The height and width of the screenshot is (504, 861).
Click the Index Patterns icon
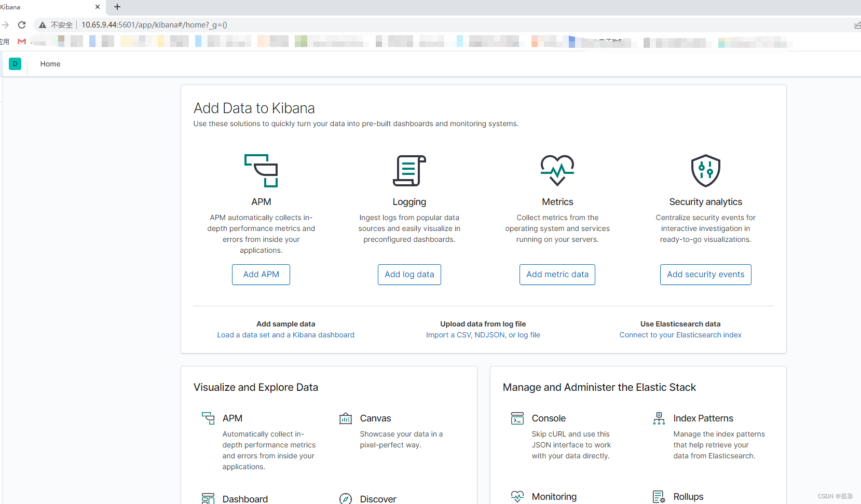point(659,418)
